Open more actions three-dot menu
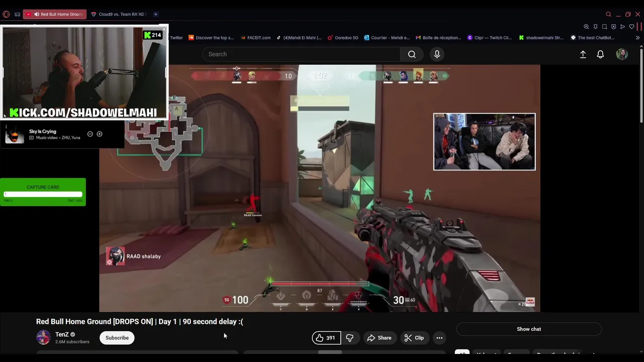The image size is (644, 362). point(439,338)
